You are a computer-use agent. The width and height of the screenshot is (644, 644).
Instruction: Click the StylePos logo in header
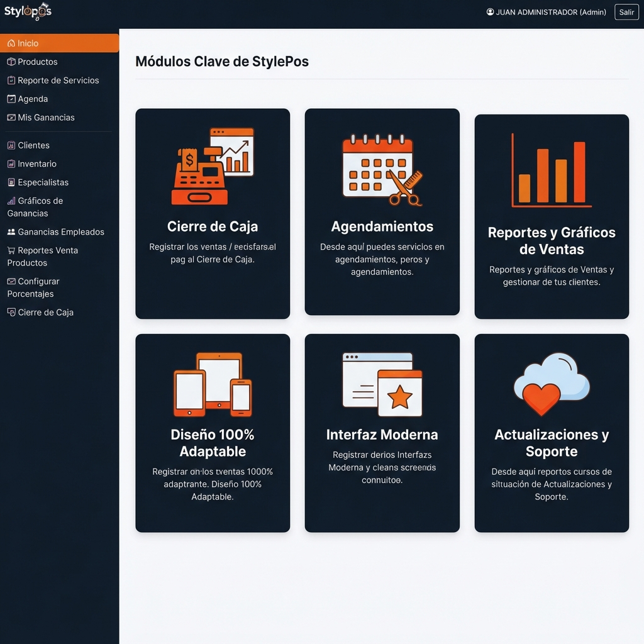(x=28, y=12)
